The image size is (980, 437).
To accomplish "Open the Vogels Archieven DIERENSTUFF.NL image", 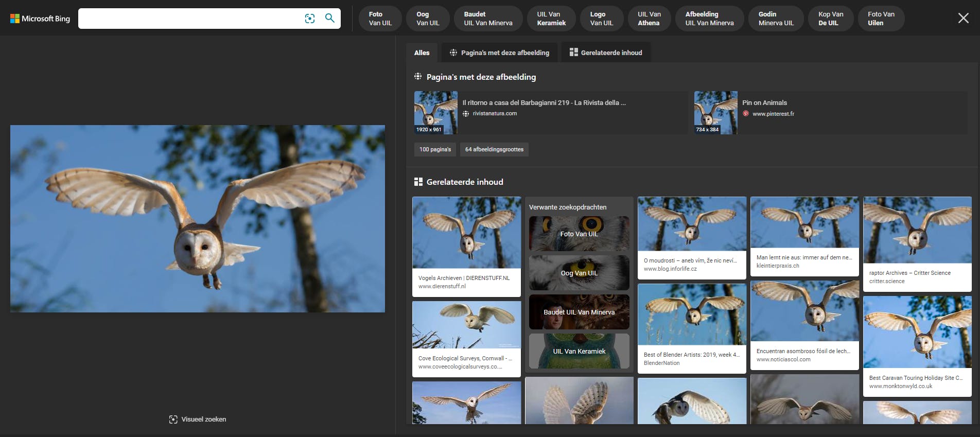I will 467,233.
